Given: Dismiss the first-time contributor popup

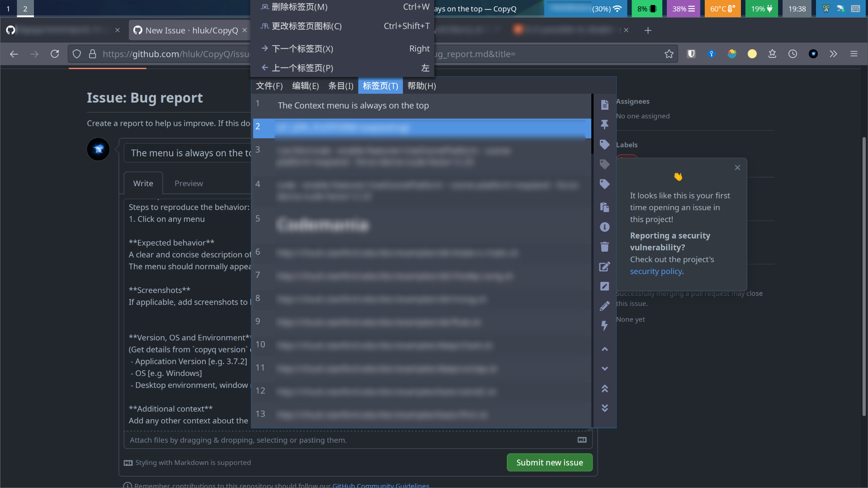Looking at the screenshot, I should [x=737, y=168].
